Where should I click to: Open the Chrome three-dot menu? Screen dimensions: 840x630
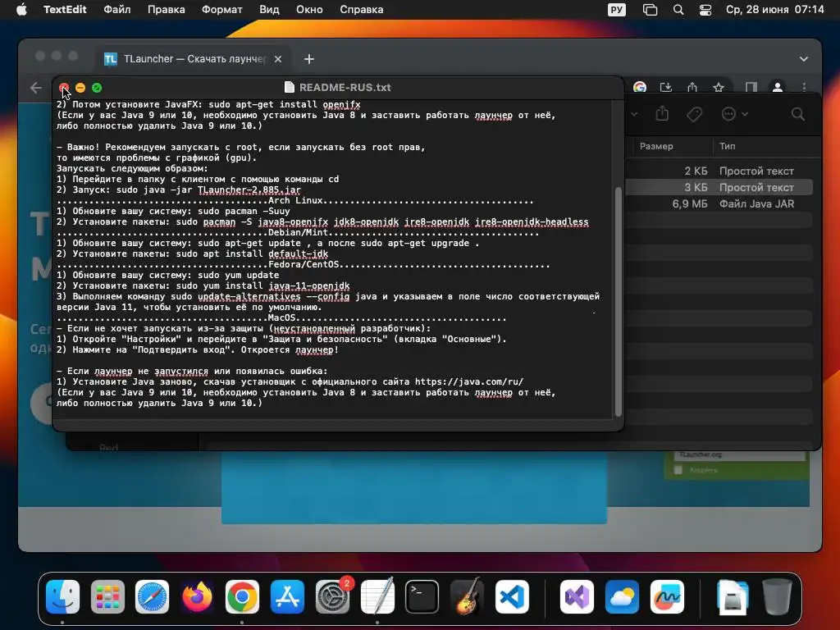(x=804, y=87)
